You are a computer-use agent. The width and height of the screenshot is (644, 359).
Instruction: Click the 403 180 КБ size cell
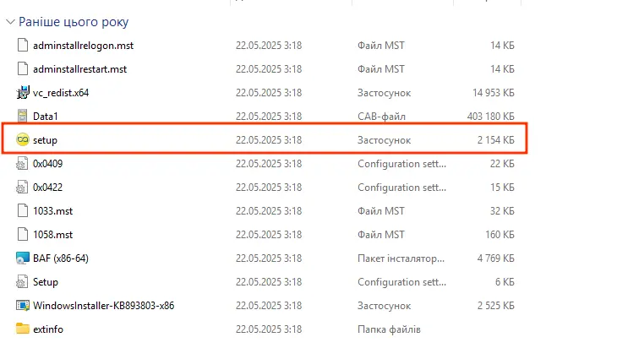491,117
